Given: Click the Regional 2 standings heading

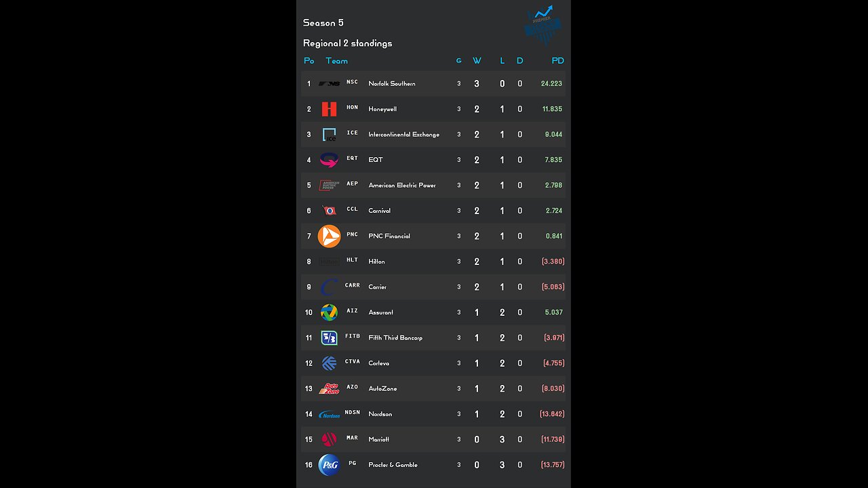Looking at the screenshot, I should (347, 43).
